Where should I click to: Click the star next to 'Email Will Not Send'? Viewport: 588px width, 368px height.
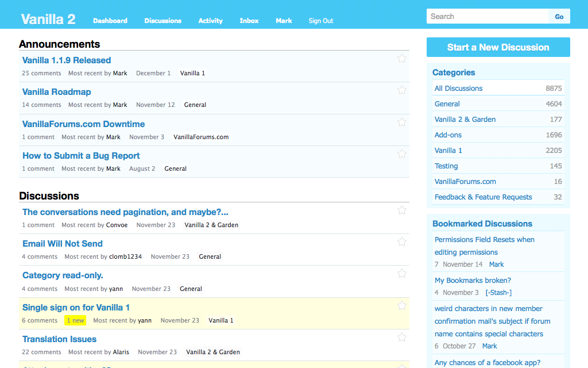(x=402, y=241)
